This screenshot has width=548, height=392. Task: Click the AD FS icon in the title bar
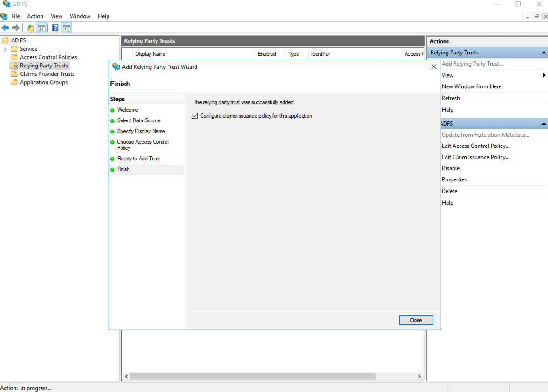[x=5, y=4]
